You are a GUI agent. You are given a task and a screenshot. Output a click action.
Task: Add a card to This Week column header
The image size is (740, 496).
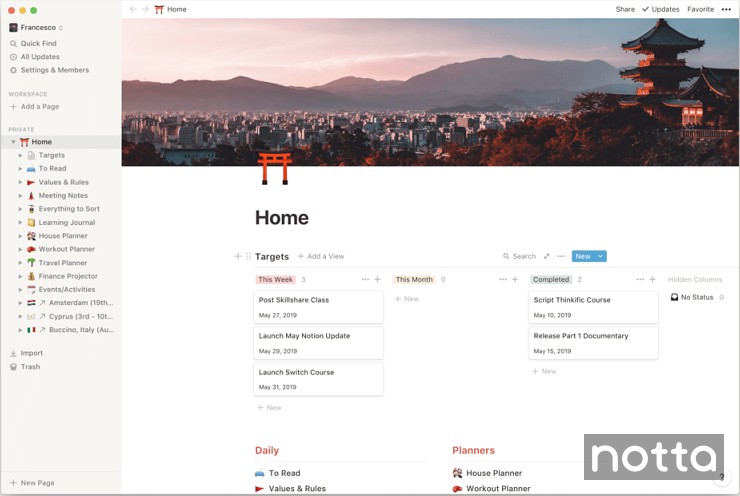(x=378, y=279)
